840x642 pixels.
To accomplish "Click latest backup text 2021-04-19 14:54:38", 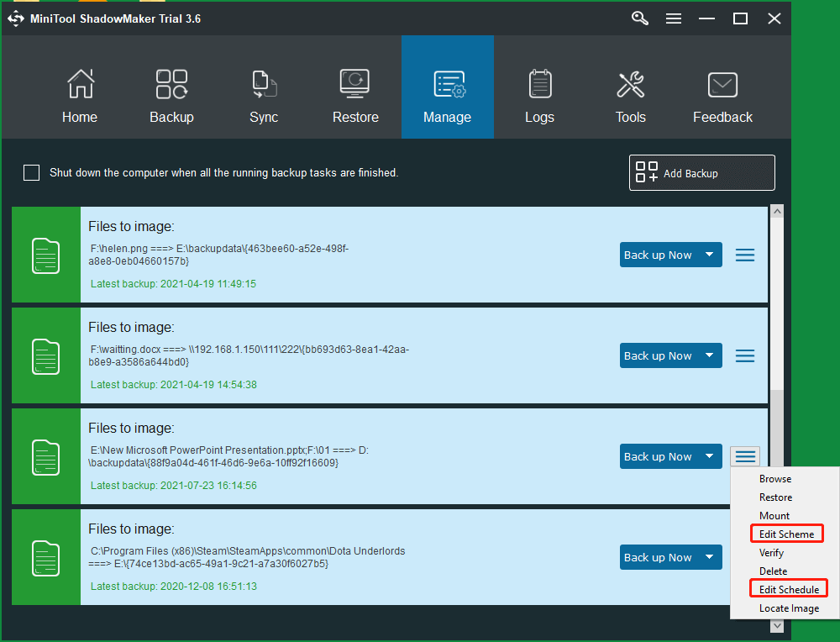I will (173, 384).
